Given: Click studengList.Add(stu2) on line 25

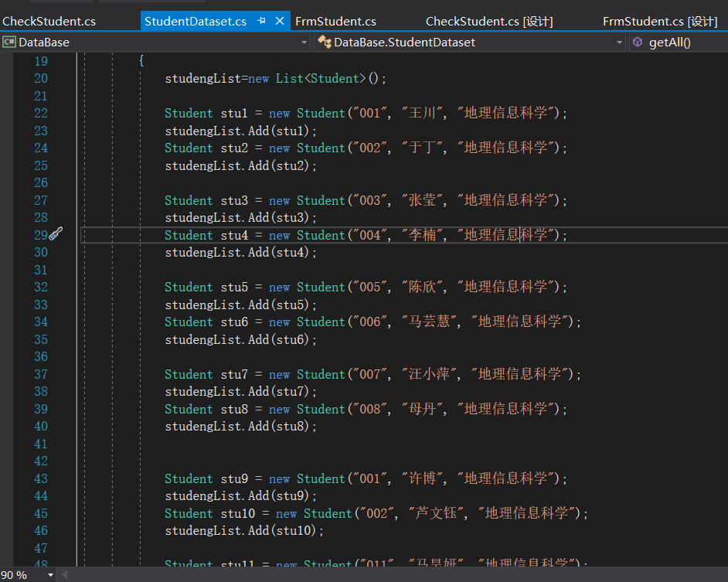Looking at the screenshot, I should click(x=240, y=166).
